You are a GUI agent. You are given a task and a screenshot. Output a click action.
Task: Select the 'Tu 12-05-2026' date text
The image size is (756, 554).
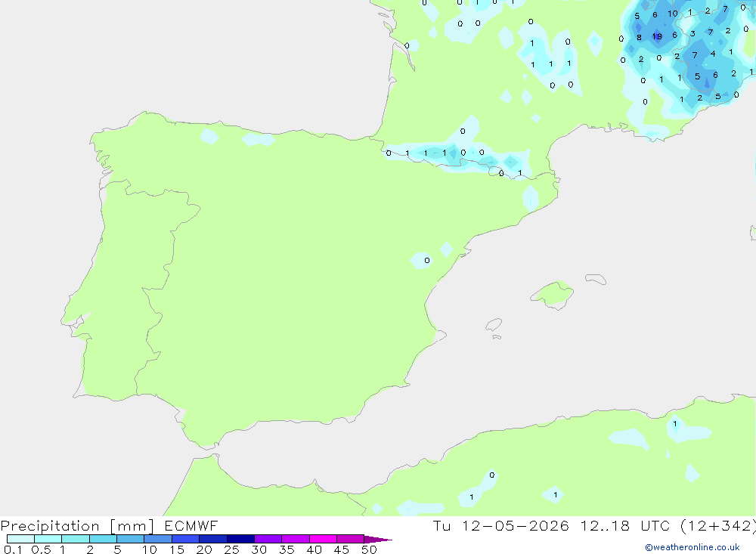coord(501,525)
